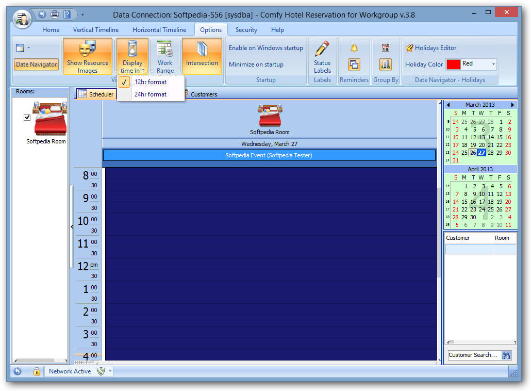Click the red Holiday Color swatch
Image resolution: width=532 pixels, height=392 pixels.
(453, 64)
